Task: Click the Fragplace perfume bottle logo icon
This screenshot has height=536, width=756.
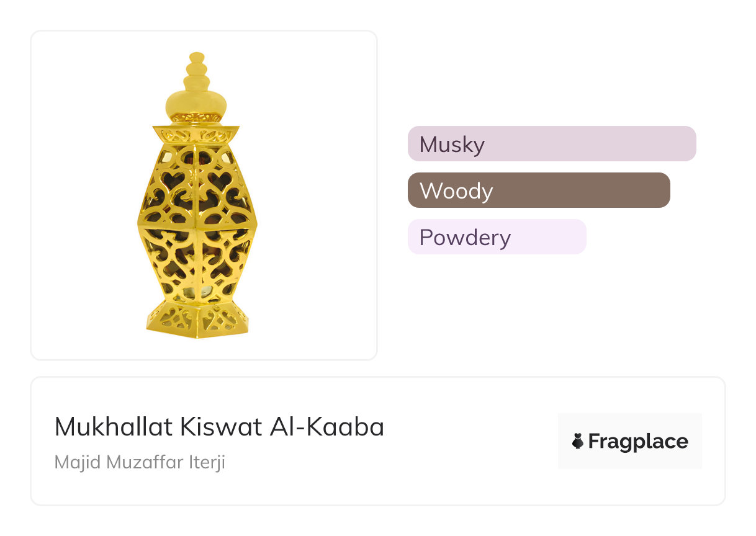Action: pyautogui.click(x=578, y=441)
